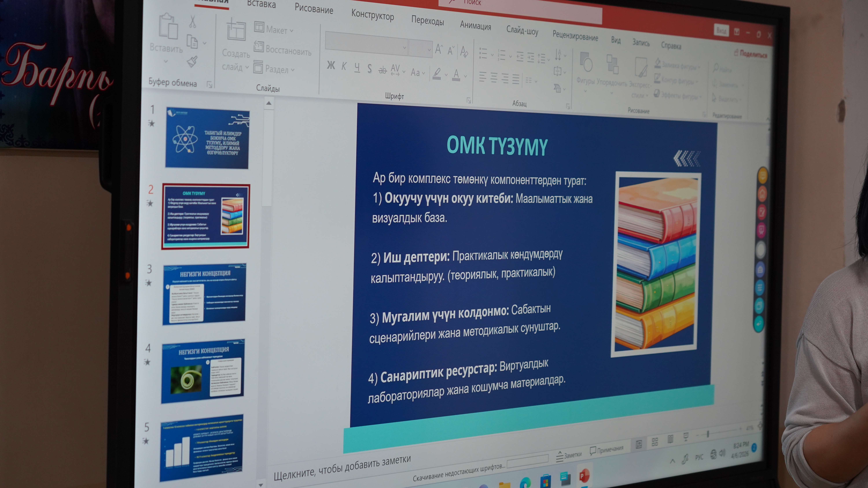Select the Format Painter brush icon
This screenshot has width=868, height=488.
pos(192,61)
